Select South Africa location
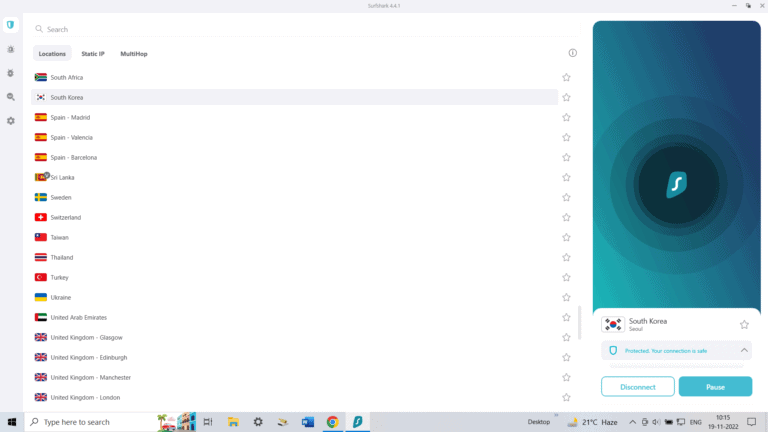The height and width of the screenshot is (432, 768). pyautogui.click(x=294, y=77)
